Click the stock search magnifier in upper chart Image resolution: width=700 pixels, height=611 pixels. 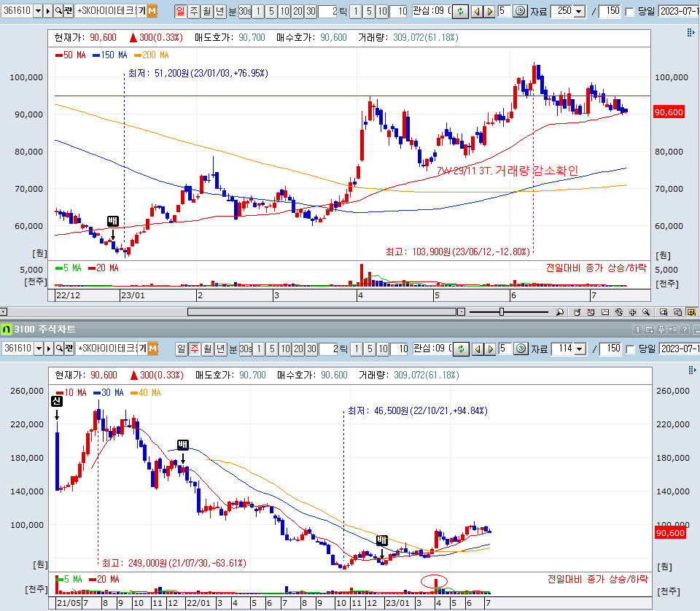point(58,11)
